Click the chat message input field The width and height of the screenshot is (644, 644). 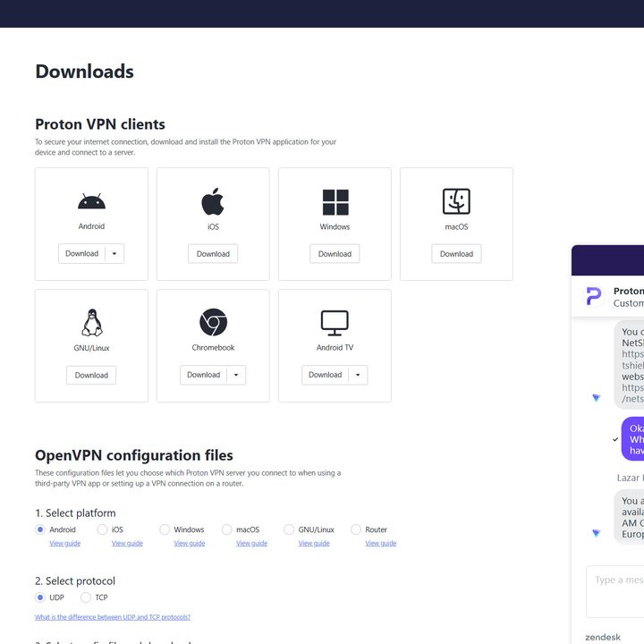click(x=614, y=591)
